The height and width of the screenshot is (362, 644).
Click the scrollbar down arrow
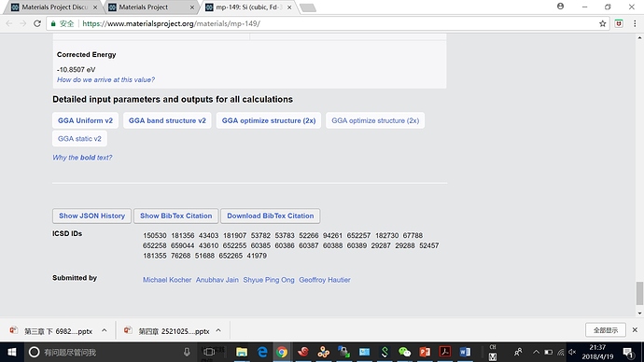[x=639, y=313]
